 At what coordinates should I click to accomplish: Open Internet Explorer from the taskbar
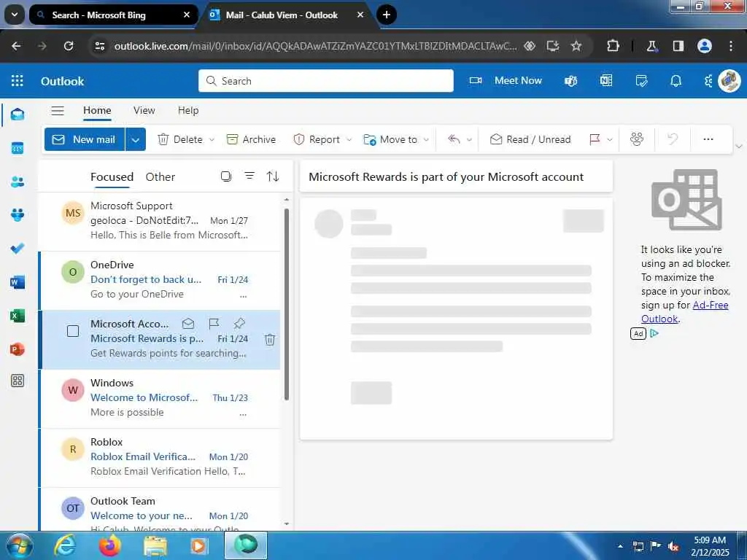point(65,545)
